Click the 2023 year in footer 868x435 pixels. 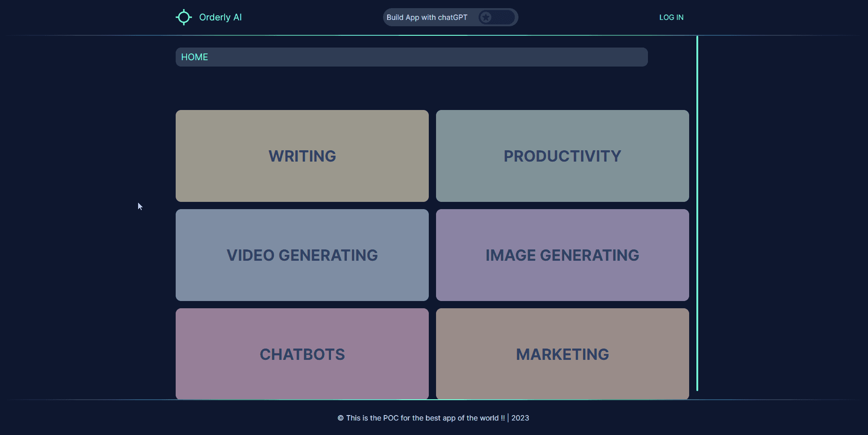[520, 418]
